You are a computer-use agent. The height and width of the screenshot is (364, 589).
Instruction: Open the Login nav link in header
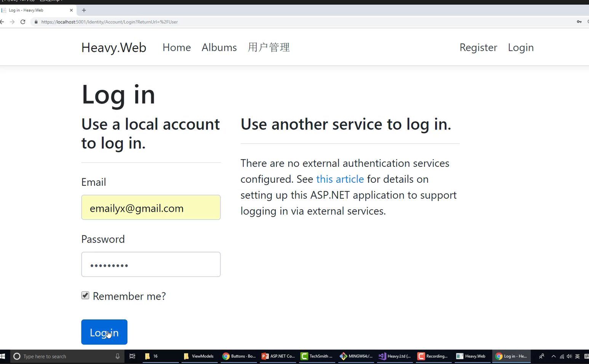pos(520,48)
